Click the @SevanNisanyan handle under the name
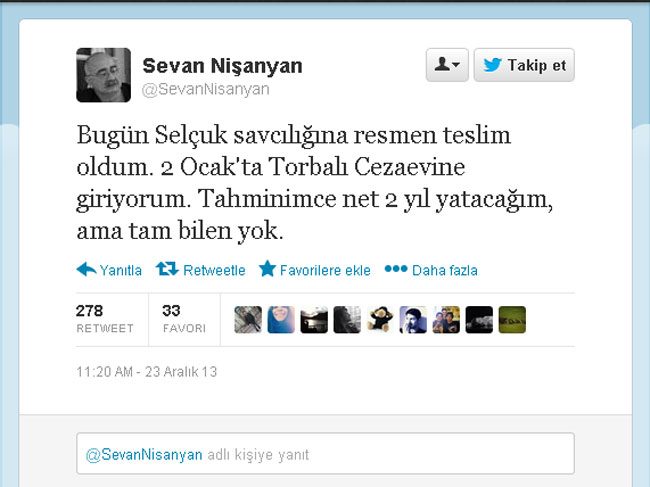The image size is (650, 487). (x=206, y=89)
